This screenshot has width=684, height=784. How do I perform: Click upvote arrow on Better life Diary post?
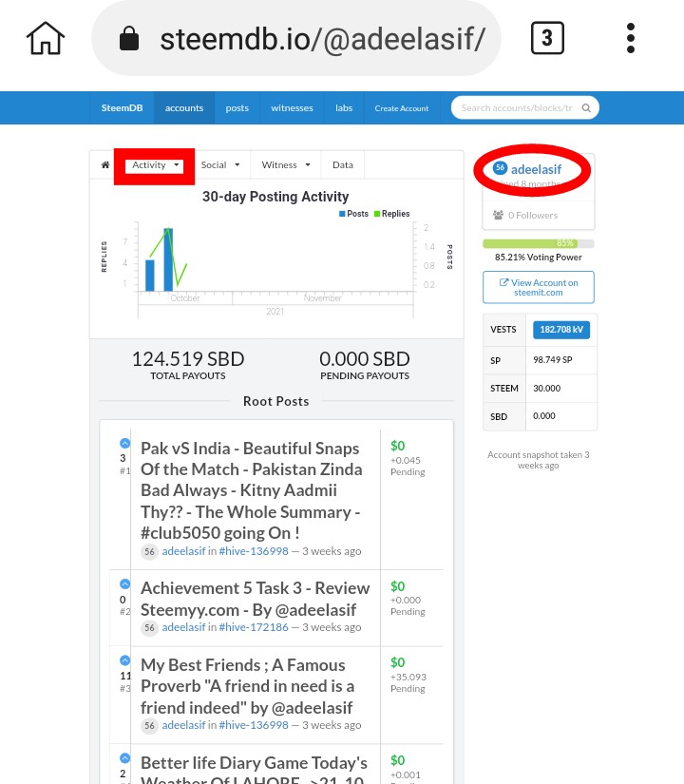[x=125, y=758]
